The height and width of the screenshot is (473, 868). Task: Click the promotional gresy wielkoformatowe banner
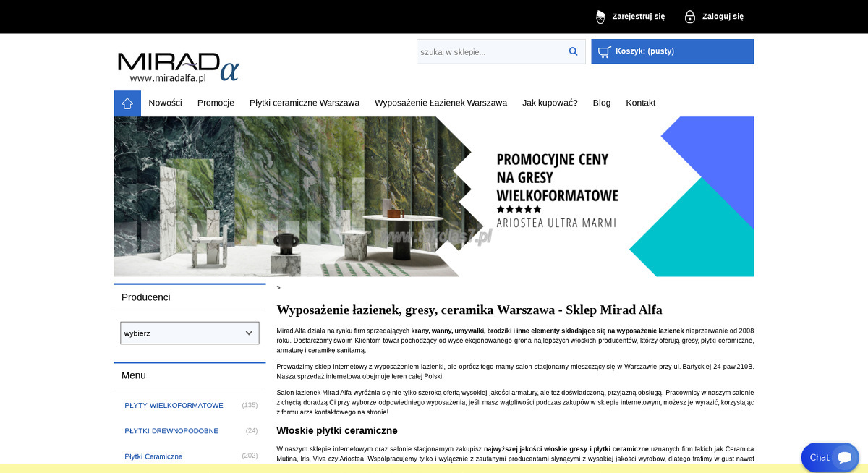coord(434,197)
